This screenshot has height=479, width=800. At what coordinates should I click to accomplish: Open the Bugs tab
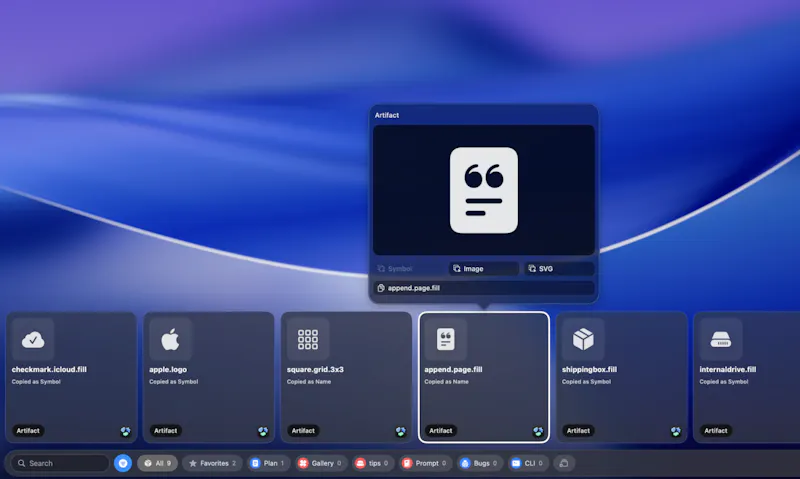[480, 463]
